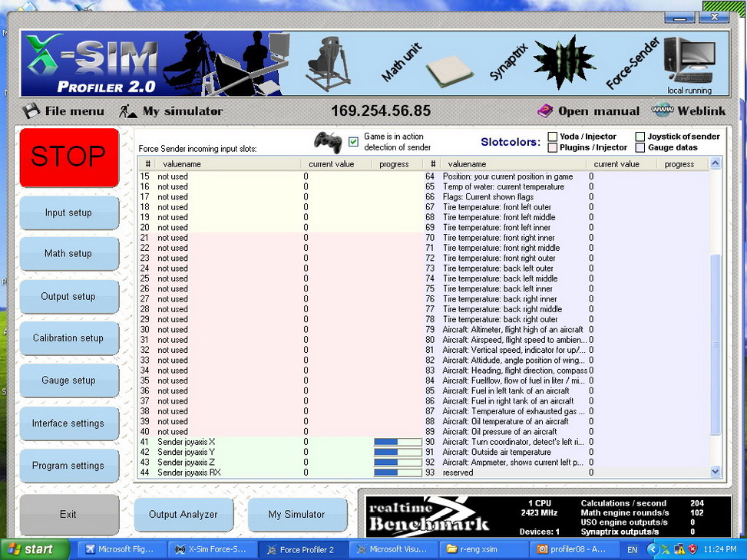Screen dimensions: 747x560
Task: Open Calibration setup
Action: (x=69, y=338)
